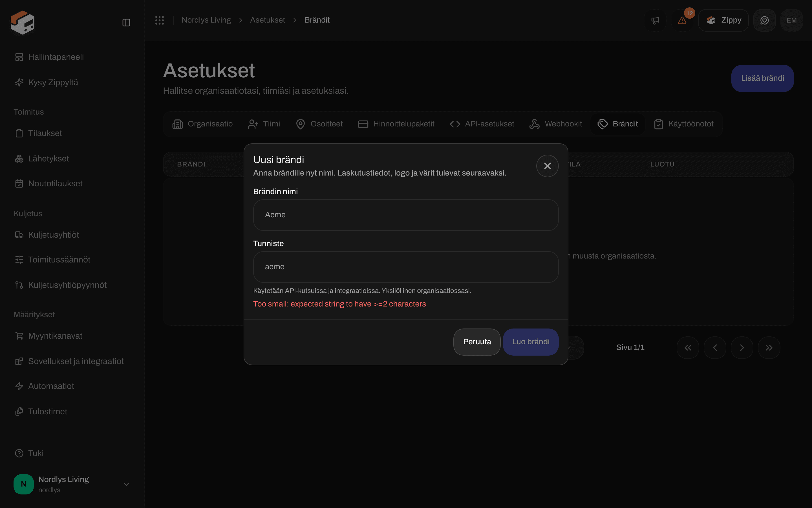Switch to the API-asetukset tab
The height and width of the screenshot is (508, 812).
[482, 124]
